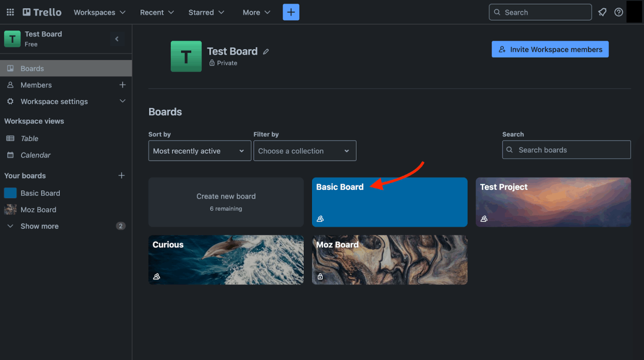Viewport: 644px width, 360px height.
Task: Click Create new board
Action: pyautogui.click(x=226, y=202)
